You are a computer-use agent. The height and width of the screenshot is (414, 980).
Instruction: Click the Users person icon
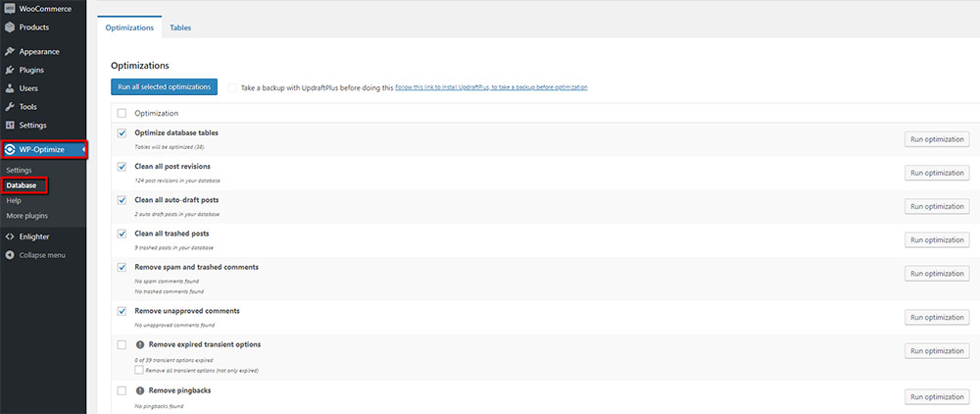(x=10, y=88)
